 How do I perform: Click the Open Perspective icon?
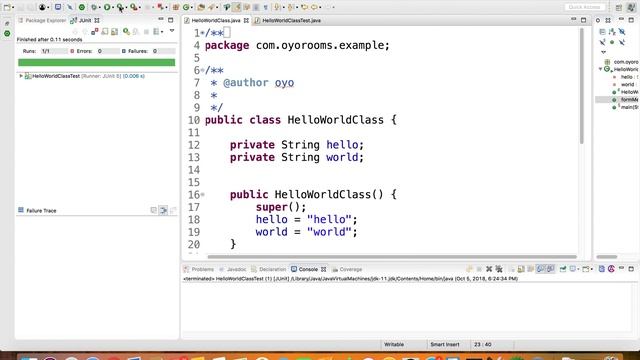click(619, 8)
